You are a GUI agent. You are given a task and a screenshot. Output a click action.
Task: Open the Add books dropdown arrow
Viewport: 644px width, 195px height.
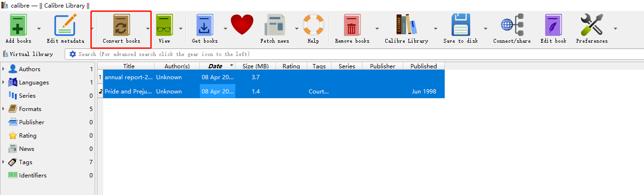click(x=39, y=28)
